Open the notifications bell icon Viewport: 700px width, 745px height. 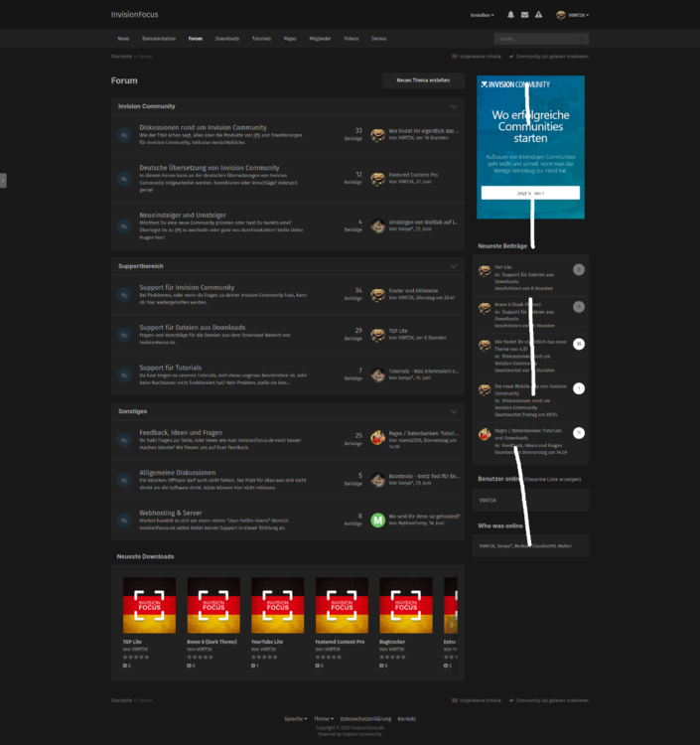[x=510, y=16]
